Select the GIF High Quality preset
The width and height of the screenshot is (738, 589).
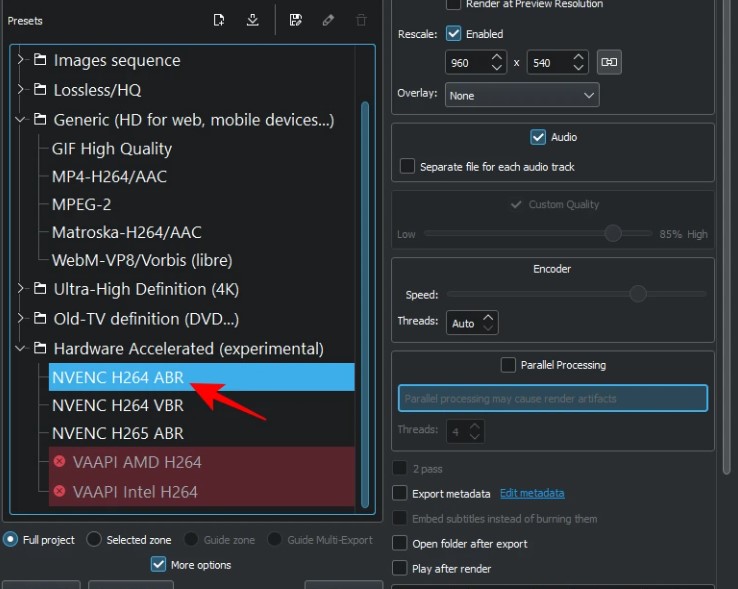[112, 149]
